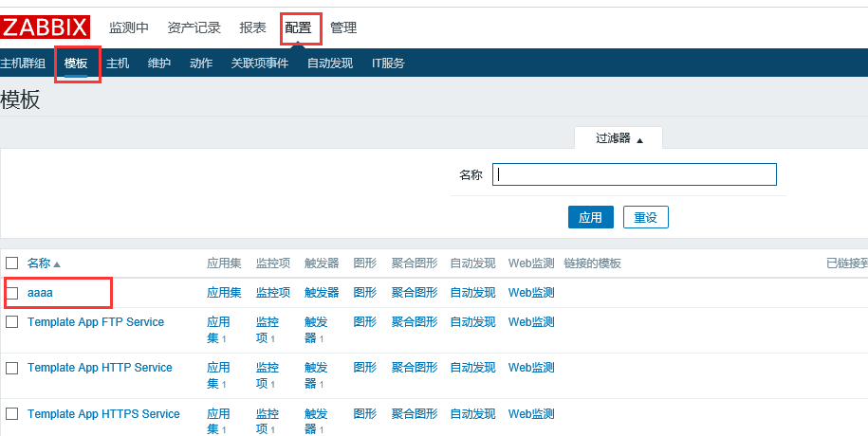Open Template App HTTP Service
Screen dimensions: 868x436
pyautogui.click(x=100, y=368)
